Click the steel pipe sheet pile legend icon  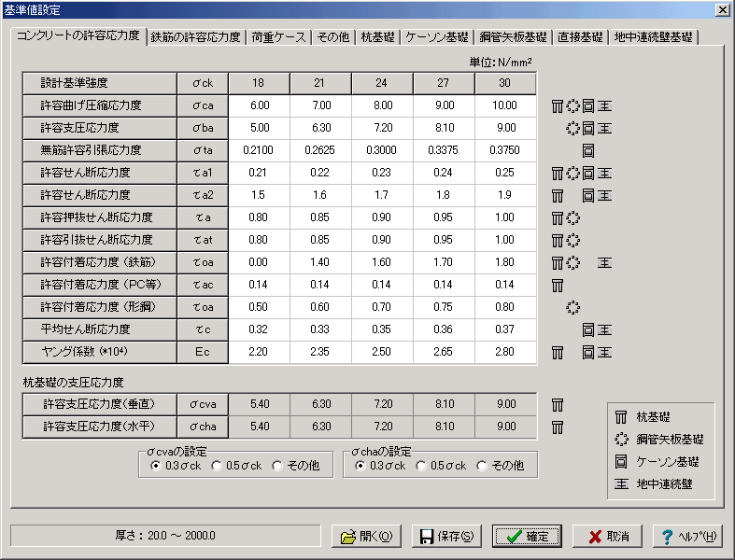point(621,440)
